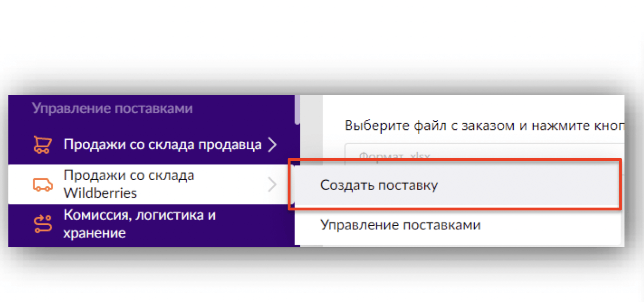Image resolution: width=644 pixels, height=302 pixels.
Task: Click the Управление поставками sidebar section header
Action: click(112, 109)
